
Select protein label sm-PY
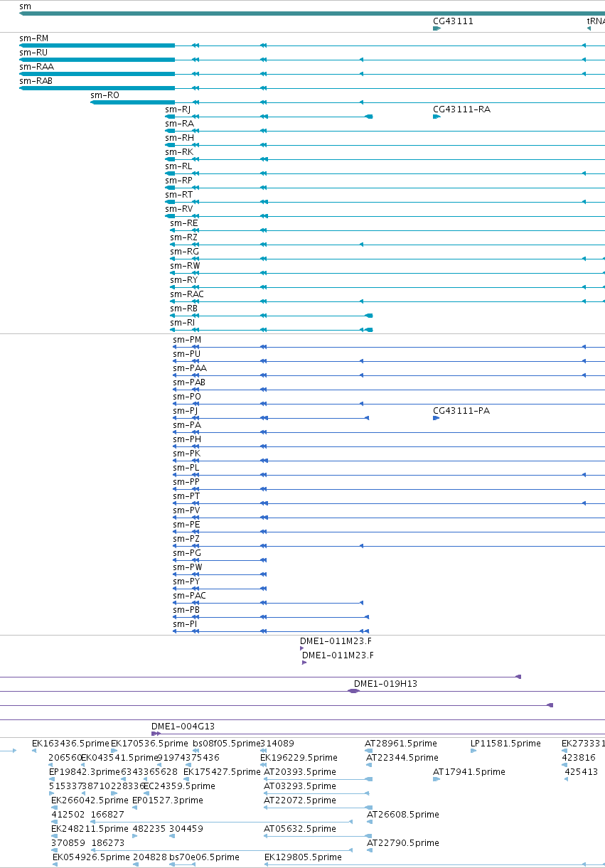tap(186, 582)
